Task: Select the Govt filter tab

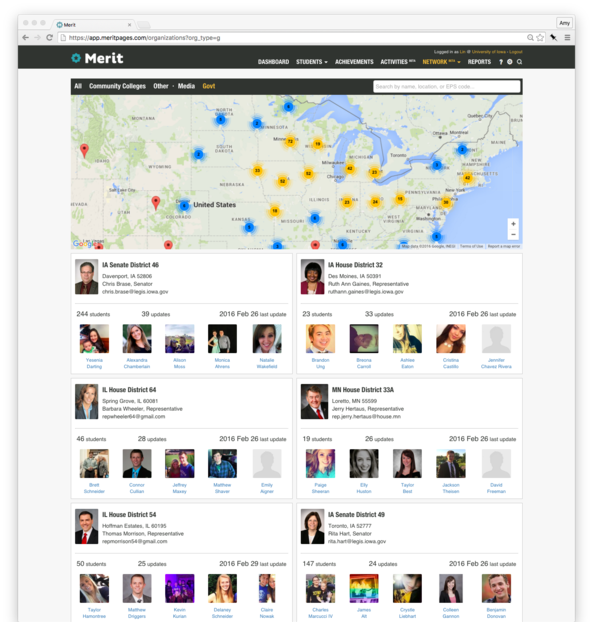Action: pos(209,86)
